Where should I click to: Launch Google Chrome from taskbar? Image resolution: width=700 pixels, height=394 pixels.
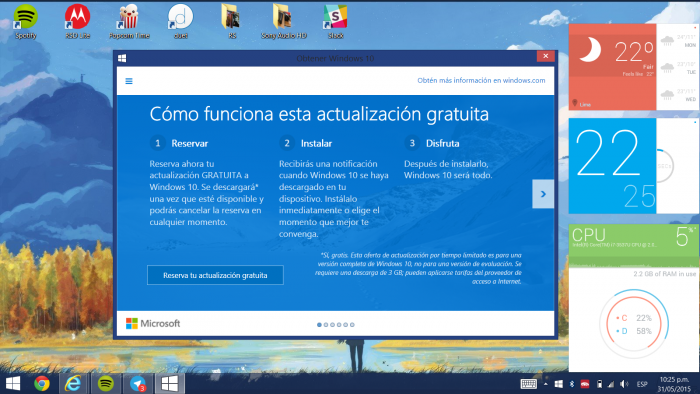point(42,383)
